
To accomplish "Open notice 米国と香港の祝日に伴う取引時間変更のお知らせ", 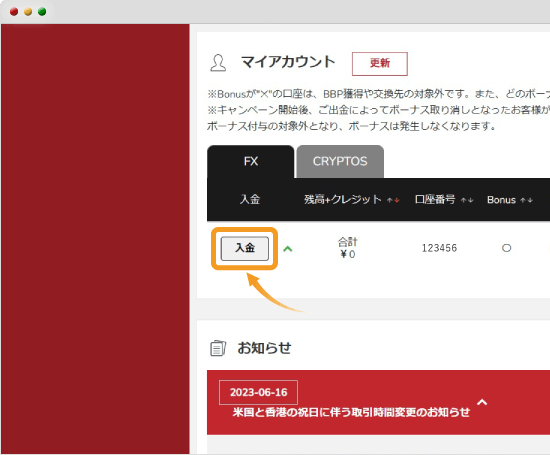I will (x=351, y=412).
